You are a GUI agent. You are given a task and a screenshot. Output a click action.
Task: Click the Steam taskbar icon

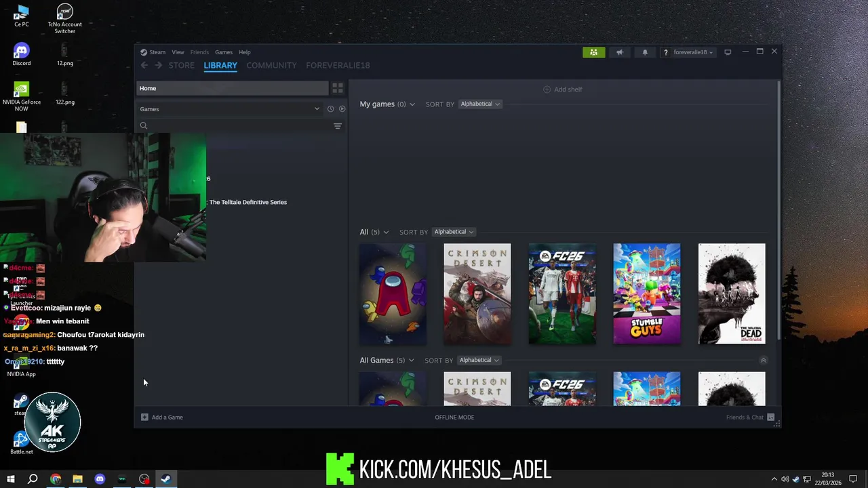tap(166, 479)
